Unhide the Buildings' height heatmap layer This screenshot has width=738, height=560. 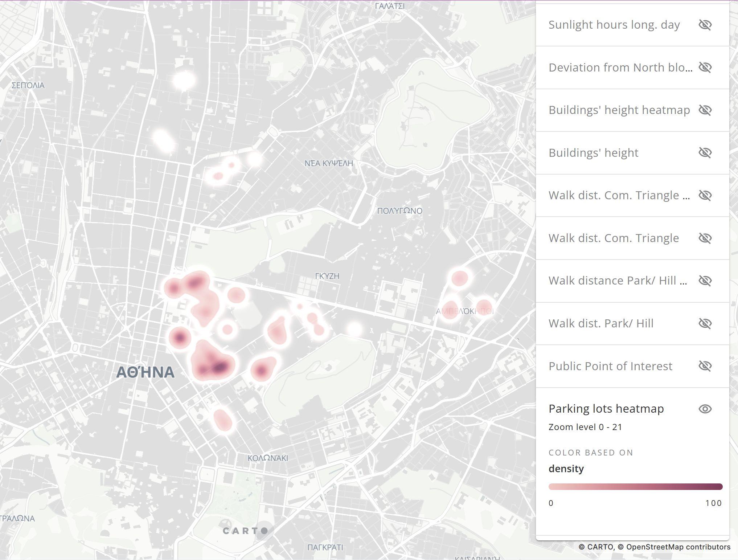pyautogui.click(x=705, y=110)
